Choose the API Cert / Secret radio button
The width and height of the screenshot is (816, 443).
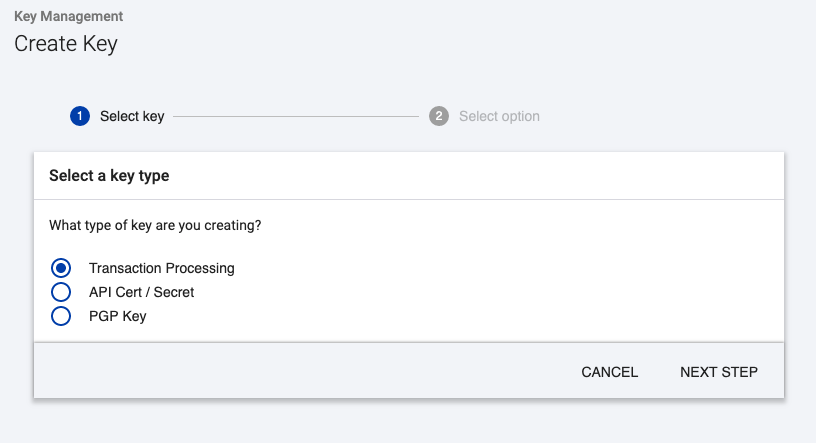coord(61,292)
